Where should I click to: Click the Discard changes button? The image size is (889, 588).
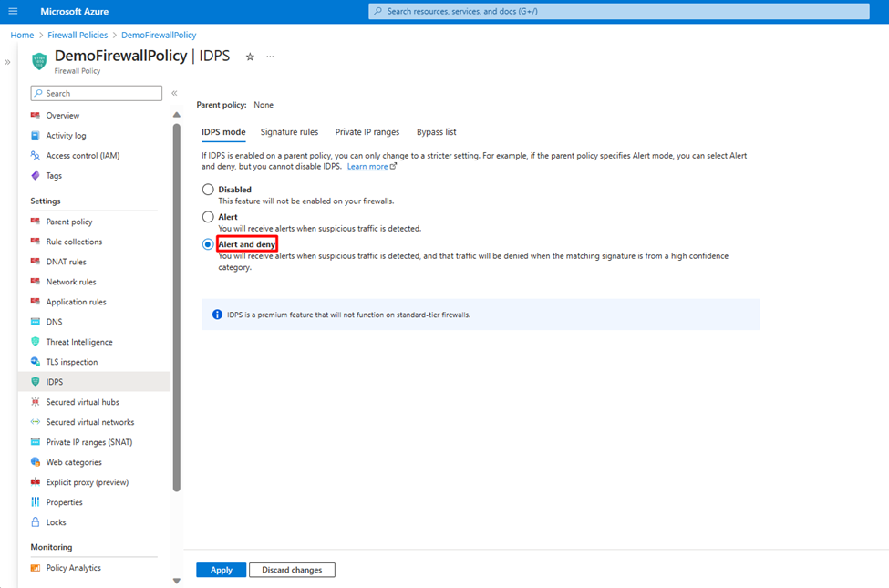(x=292, y=570)
